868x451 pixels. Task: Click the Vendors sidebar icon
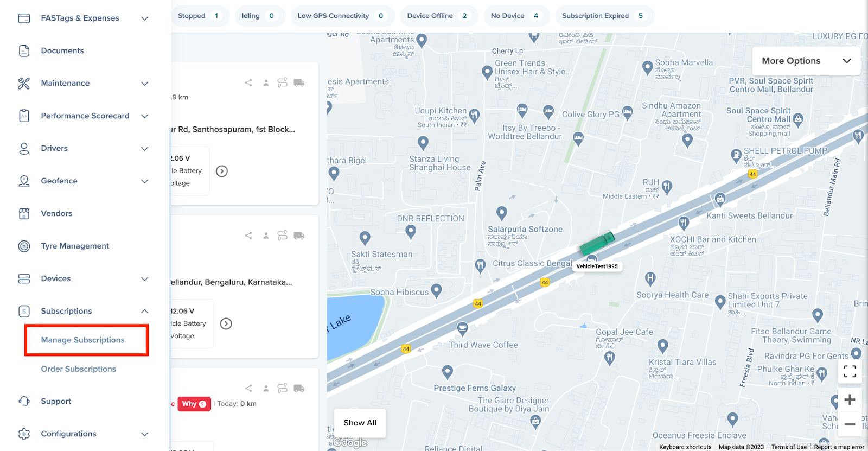[24, 213]
